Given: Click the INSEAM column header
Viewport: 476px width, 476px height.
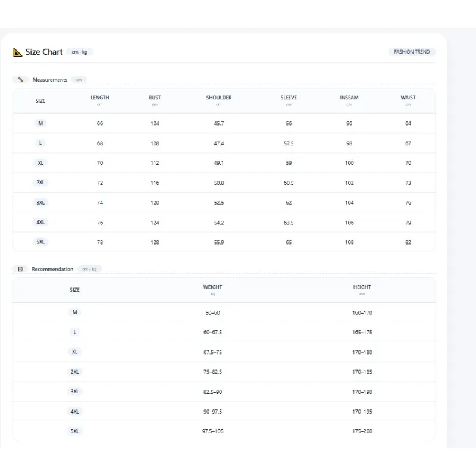Looking at the screenshot, I should [x=349, y=98].
